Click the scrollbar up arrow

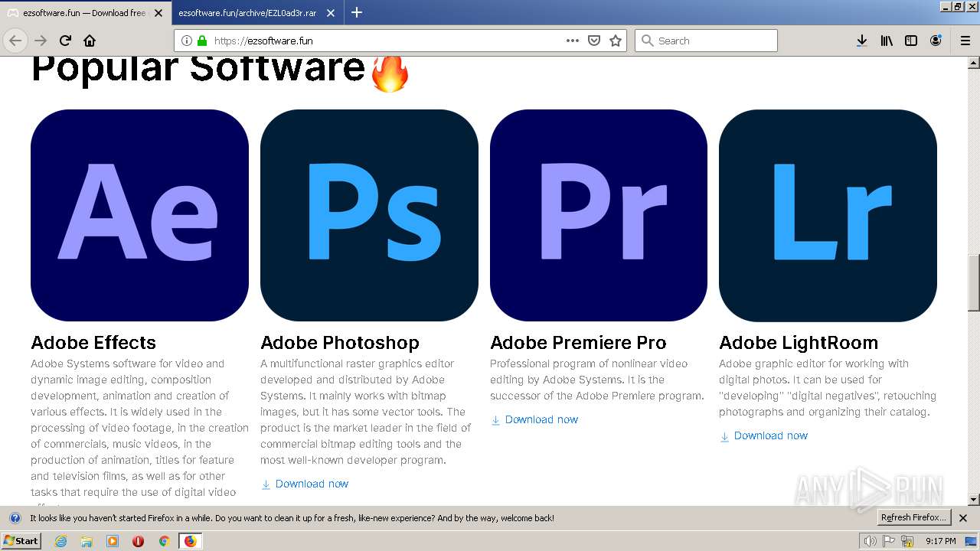pyautogui.click(x=974, y=63)
